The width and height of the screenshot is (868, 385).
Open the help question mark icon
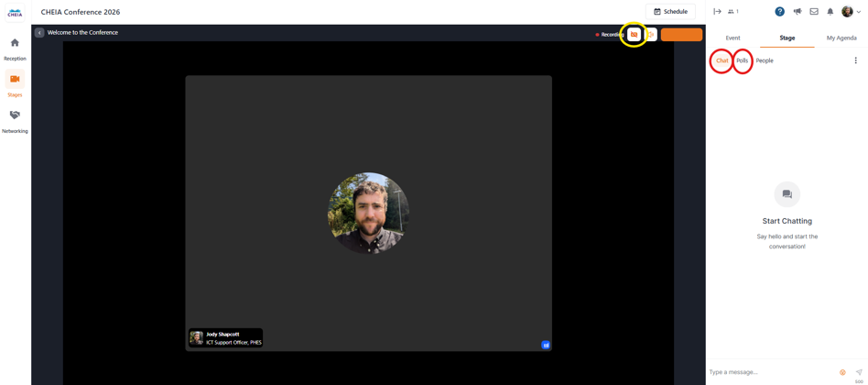pos(779,12)
